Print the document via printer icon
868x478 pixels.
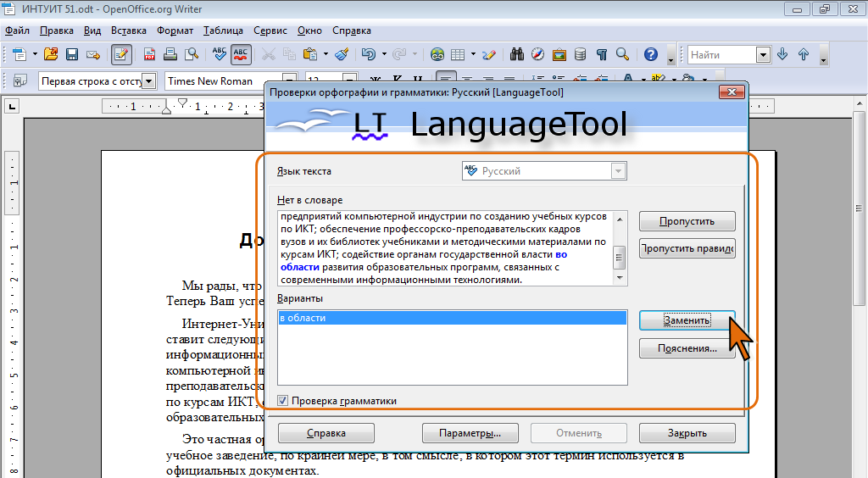tap(170, 54)
